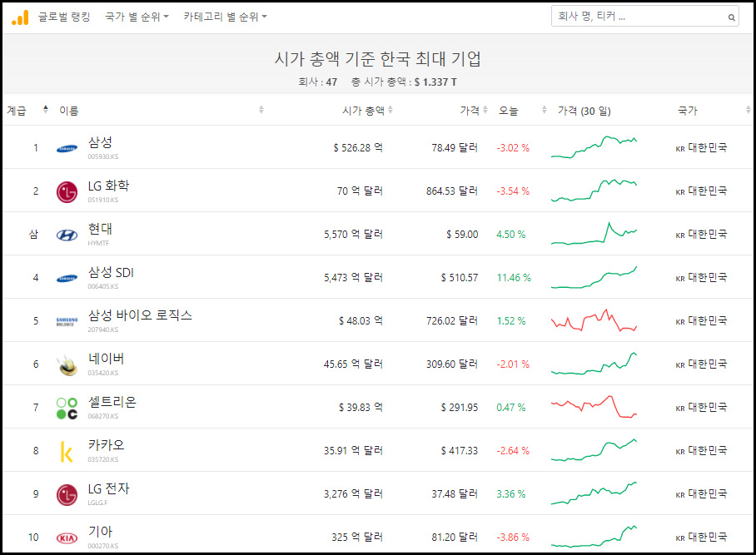Screen dimensions: 756x555
Task: Open the 삼성 company link
Action: coord(100,142)
